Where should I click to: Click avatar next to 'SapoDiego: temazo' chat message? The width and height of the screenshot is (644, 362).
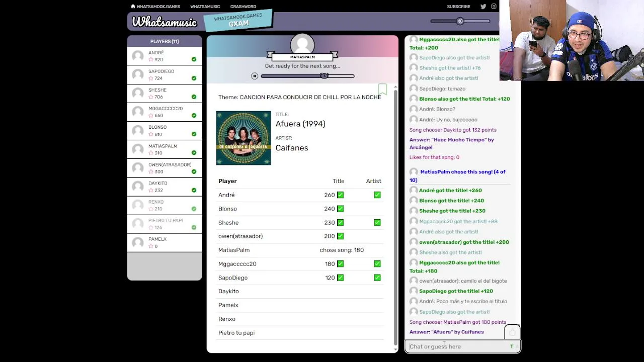(x=414, y=88)
